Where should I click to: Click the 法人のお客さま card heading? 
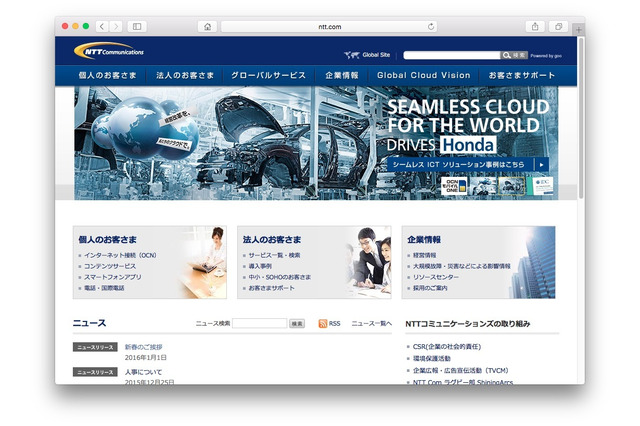click(272, 240)
